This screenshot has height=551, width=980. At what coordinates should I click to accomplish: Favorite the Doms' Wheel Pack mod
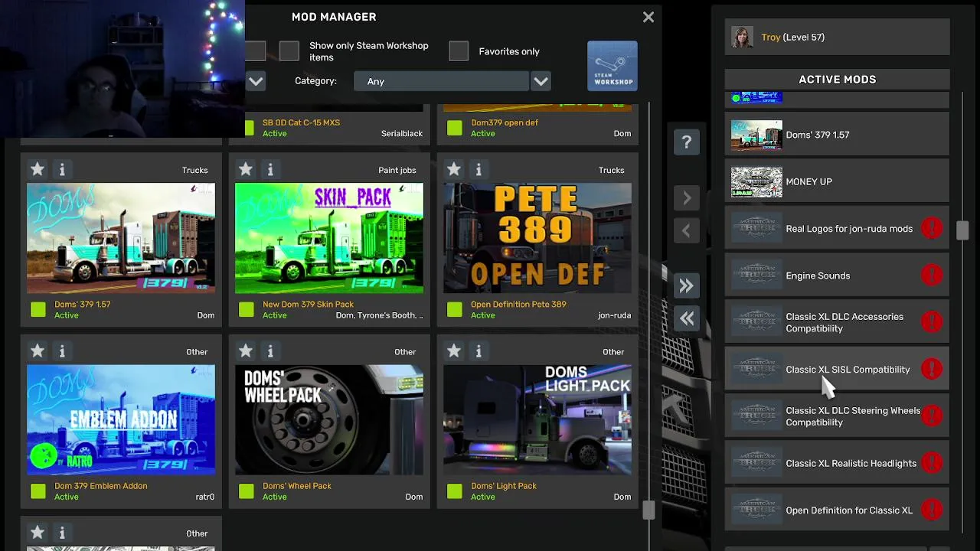(x=246, y=350)
